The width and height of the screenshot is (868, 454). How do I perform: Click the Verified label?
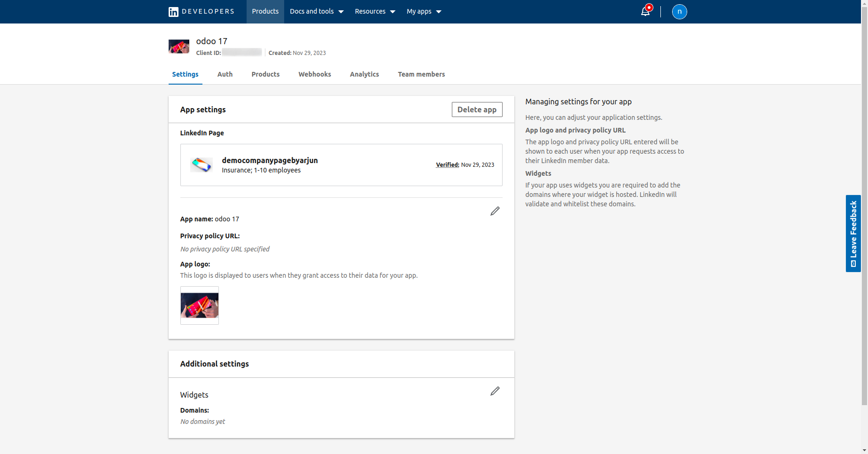448,165
